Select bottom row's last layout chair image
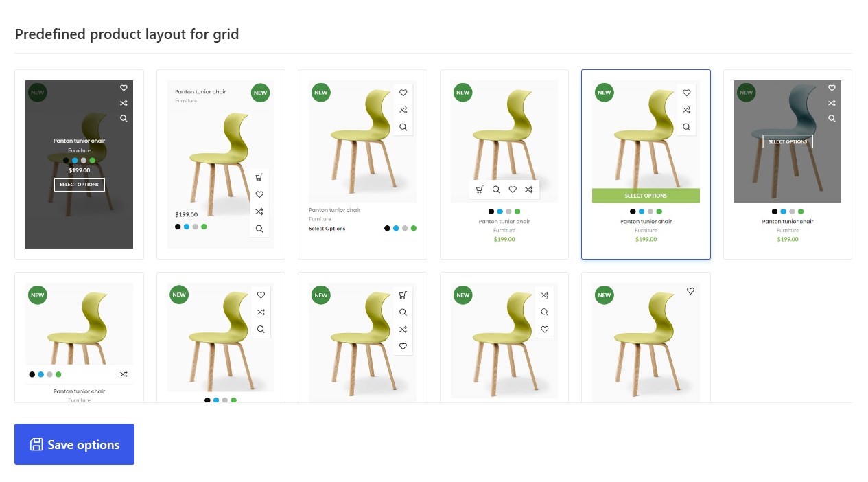 [646, 343]
